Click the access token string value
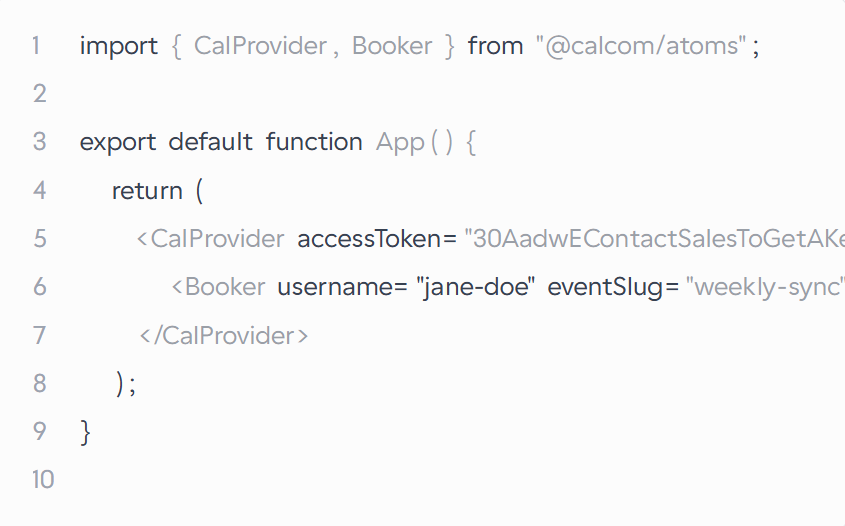The image size is (845, 526). (654, 239)
